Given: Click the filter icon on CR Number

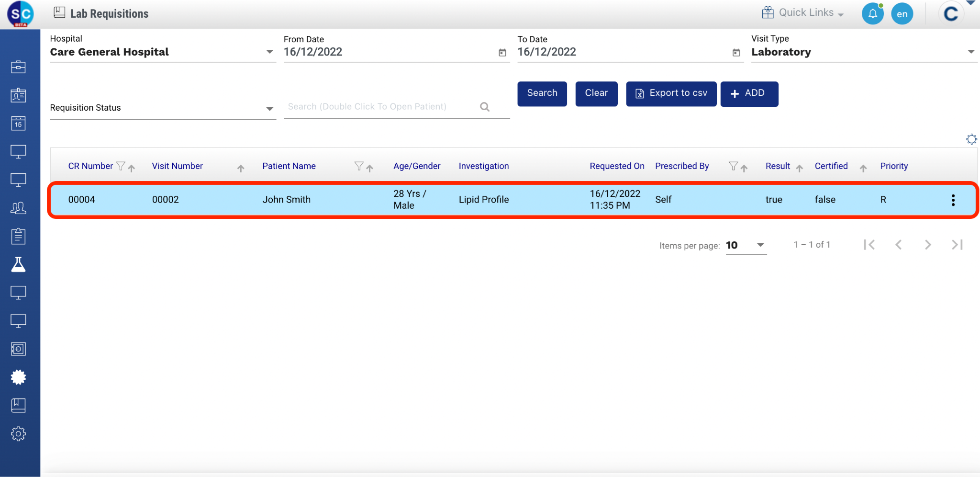Looking at the screenshot, I should coord(121,166).
